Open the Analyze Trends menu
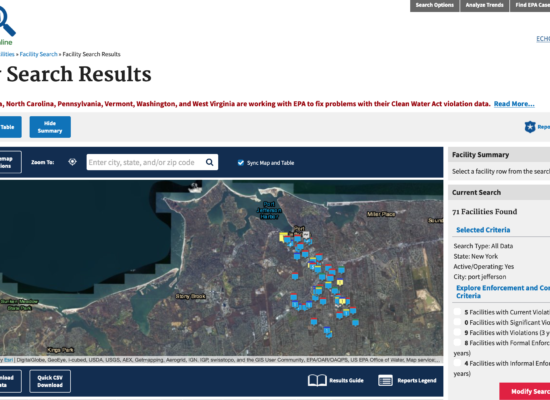Image resolution: width=550 pixels, height=400 pixels. (484, 5)
